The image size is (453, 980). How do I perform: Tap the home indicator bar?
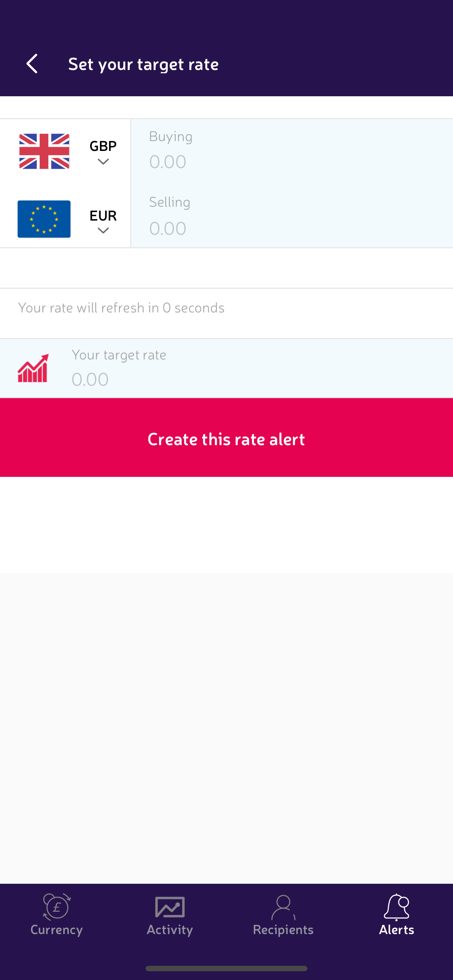pyautogui.click(x=226, y=968)
